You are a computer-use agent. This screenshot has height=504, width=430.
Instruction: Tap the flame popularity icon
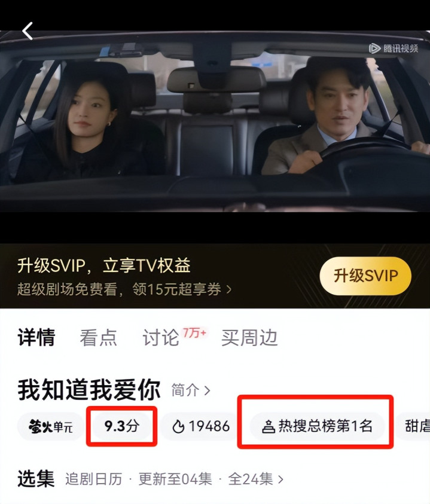pos(178,426)
